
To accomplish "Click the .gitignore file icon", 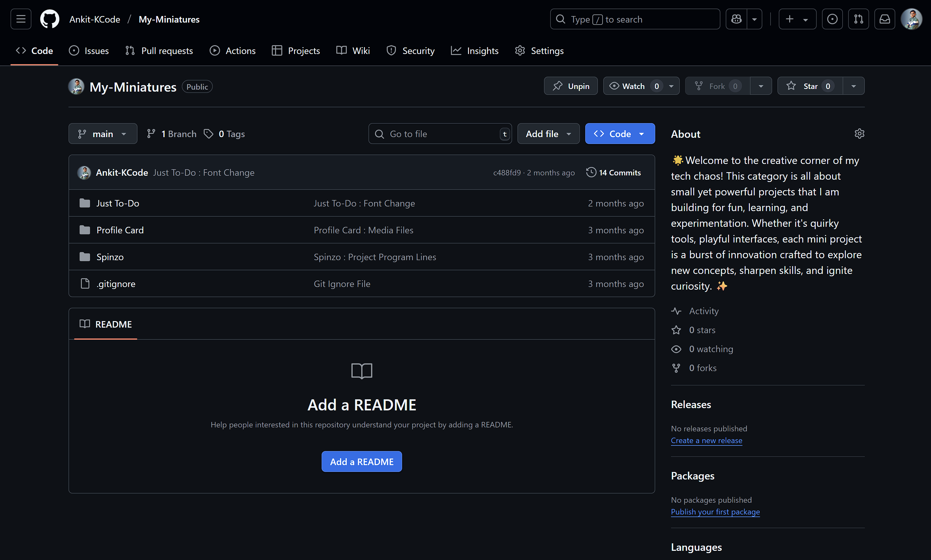I will click(x=85, y=283).
